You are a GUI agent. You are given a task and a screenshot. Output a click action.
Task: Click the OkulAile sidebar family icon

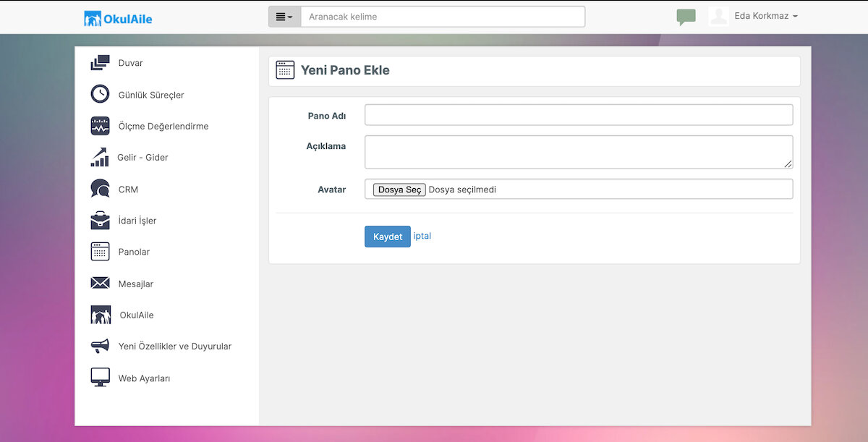point(101,315)
